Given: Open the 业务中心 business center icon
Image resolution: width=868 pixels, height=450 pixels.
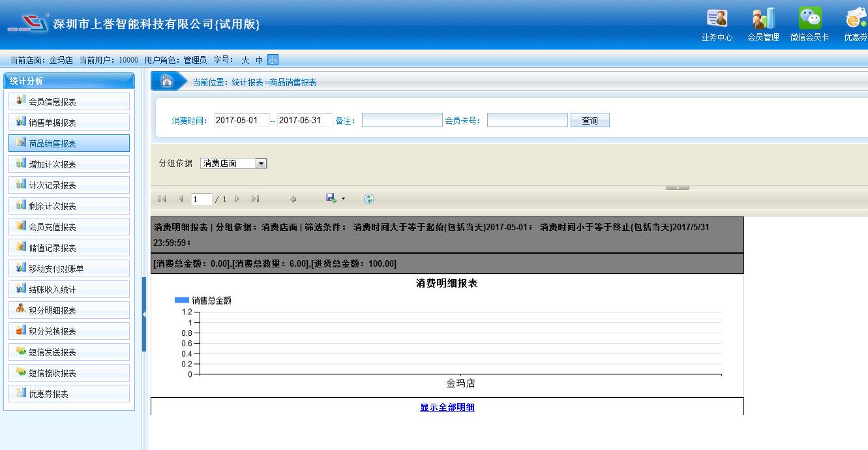Looking at the screenshot, I should (717, 19).
